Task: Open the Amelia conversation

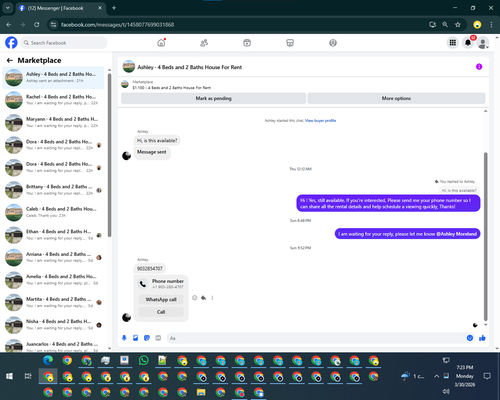Action: [x=53, y=280]
